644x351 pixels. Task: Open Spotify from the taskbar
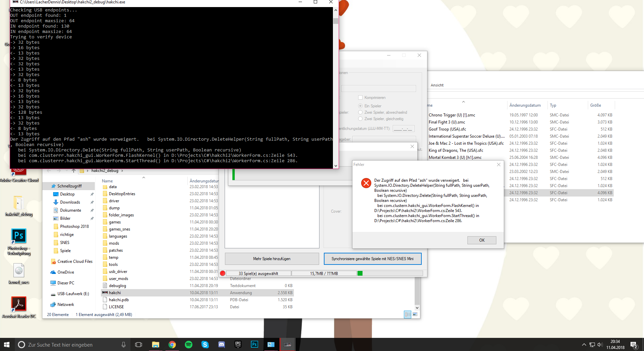[188, 344]
